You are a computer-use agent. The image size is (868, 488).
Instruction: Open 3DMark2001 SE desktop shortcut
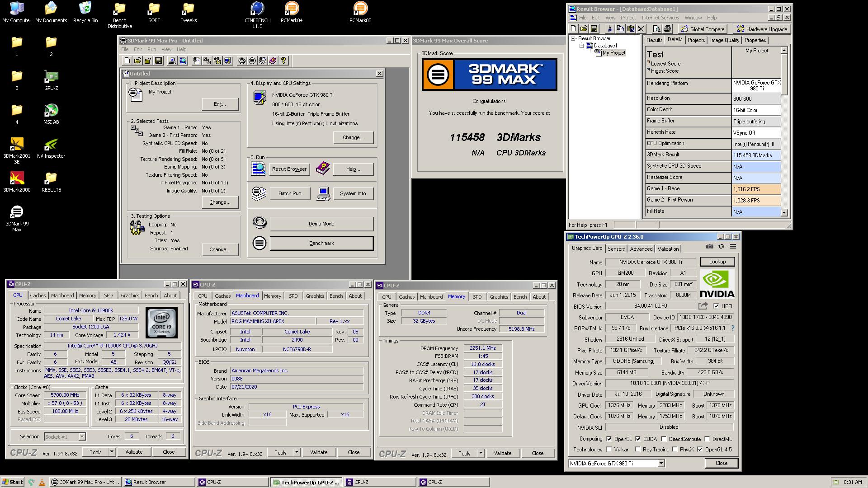[17, 151]
